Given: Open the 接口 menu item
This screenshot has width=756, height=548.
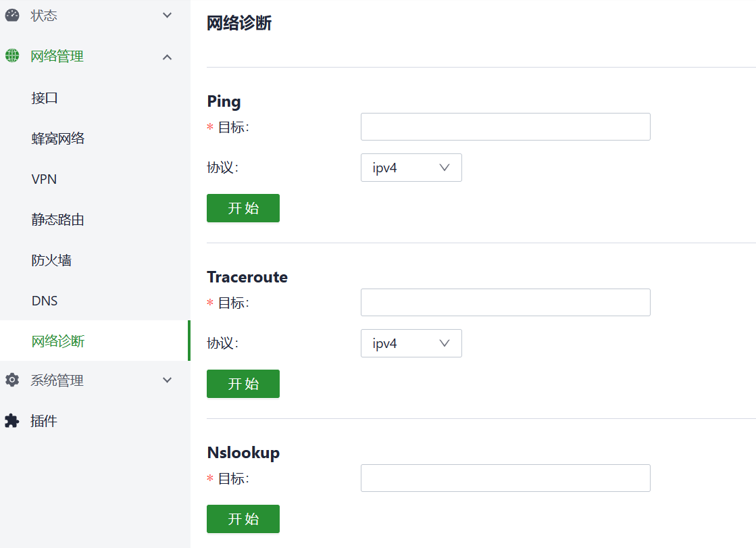Looking at the screenshot, I should [45, 98].
